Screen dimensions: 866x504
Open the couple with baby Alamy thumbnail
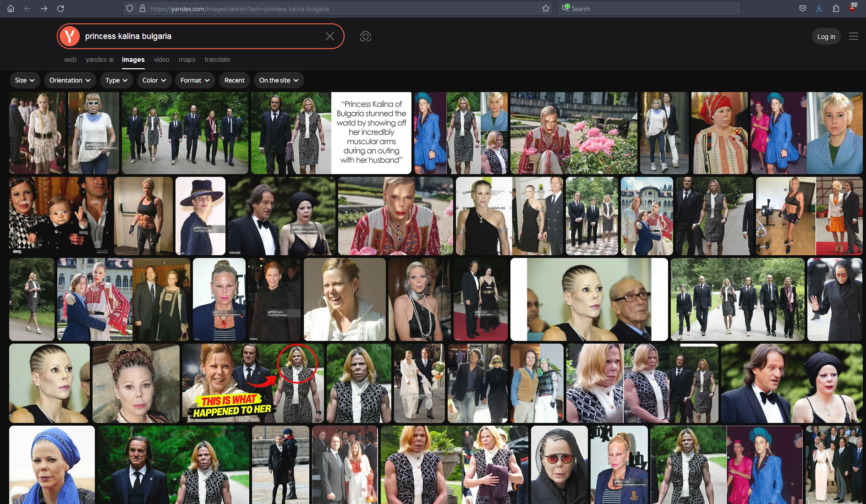coord(60,216)
